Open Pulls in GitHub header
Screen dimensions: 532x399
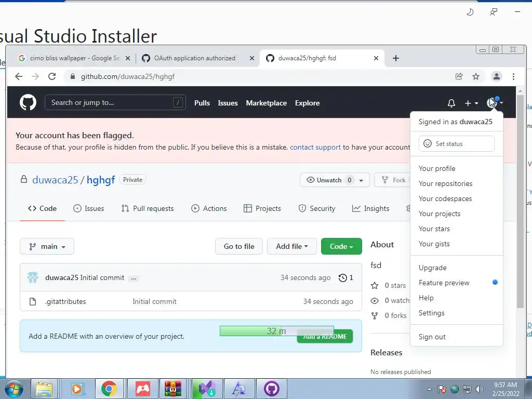tap(202, 103)
